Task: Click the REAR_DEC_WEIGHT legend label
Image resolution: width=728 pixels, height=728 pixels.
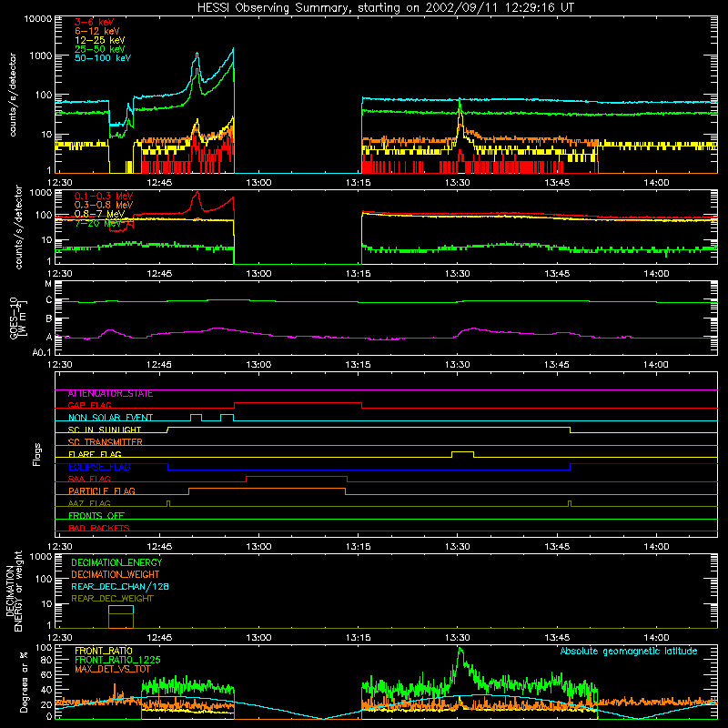Action: click(112, 599)
